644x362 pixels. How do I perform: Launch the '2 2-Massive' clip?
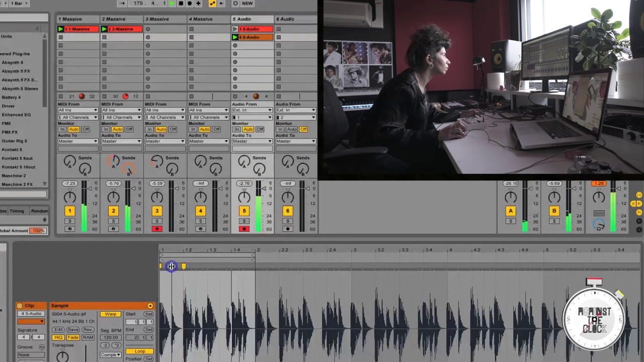[x=105, y=29]
